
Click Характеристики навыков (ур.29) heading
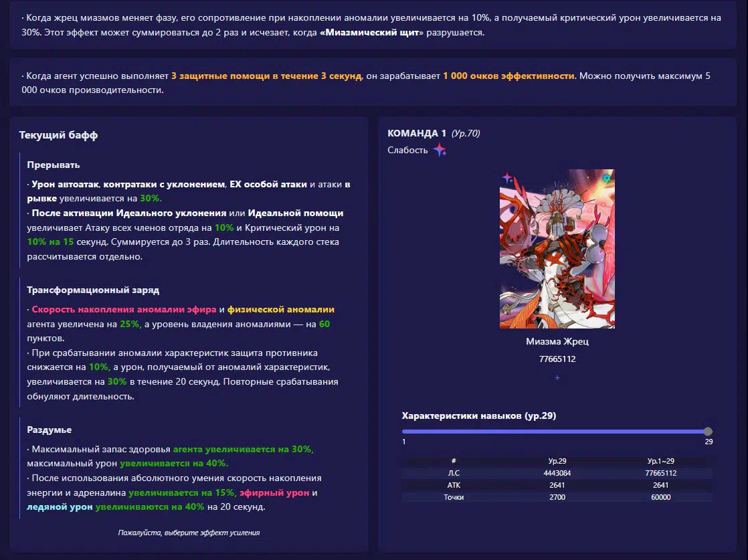coord(479,415)
